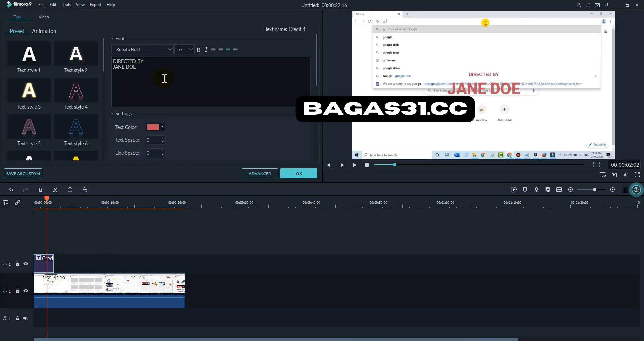Take snapshot with camera icon

[614, 175]
